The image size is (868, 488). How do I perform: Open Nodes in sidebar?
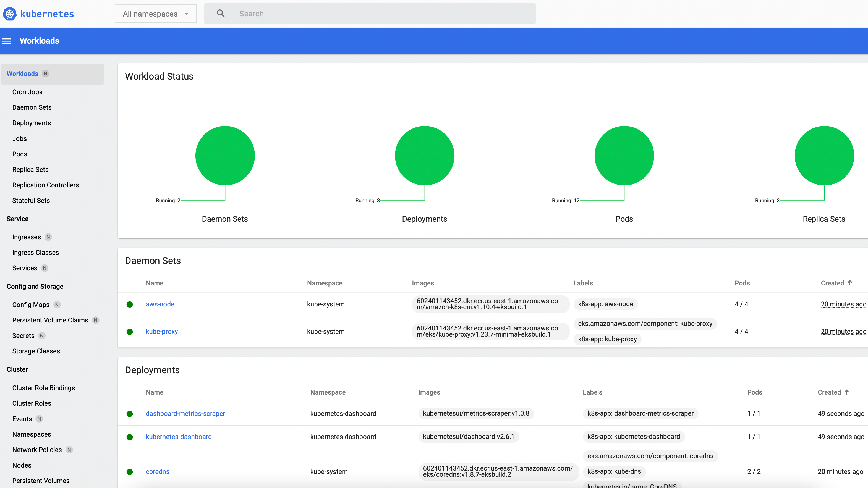click(22, 465)
